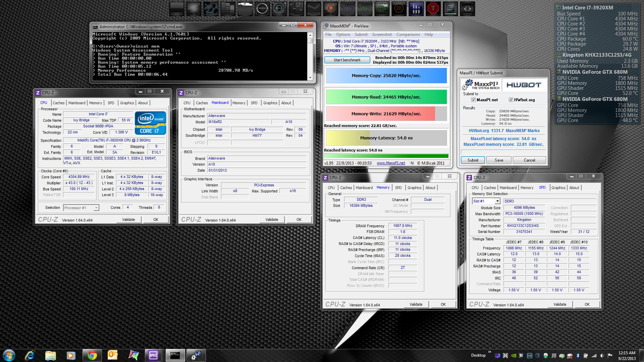
Task: Open the Processor #1 selection dropdown
Action: click(x=81, y=208)
